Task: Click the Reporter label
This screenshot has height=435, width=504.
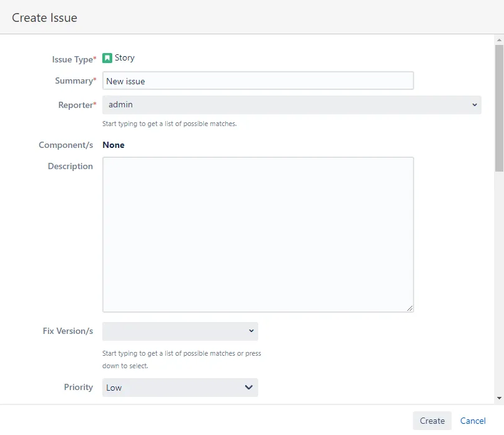Action: [77, 105]
